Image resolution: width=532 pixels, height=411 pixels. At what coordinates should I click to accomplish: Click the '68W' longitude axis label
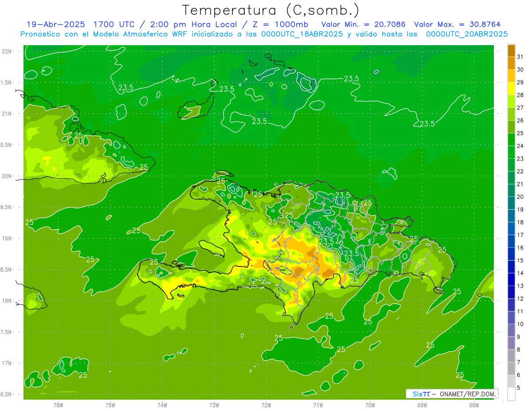tap(474, 405)
